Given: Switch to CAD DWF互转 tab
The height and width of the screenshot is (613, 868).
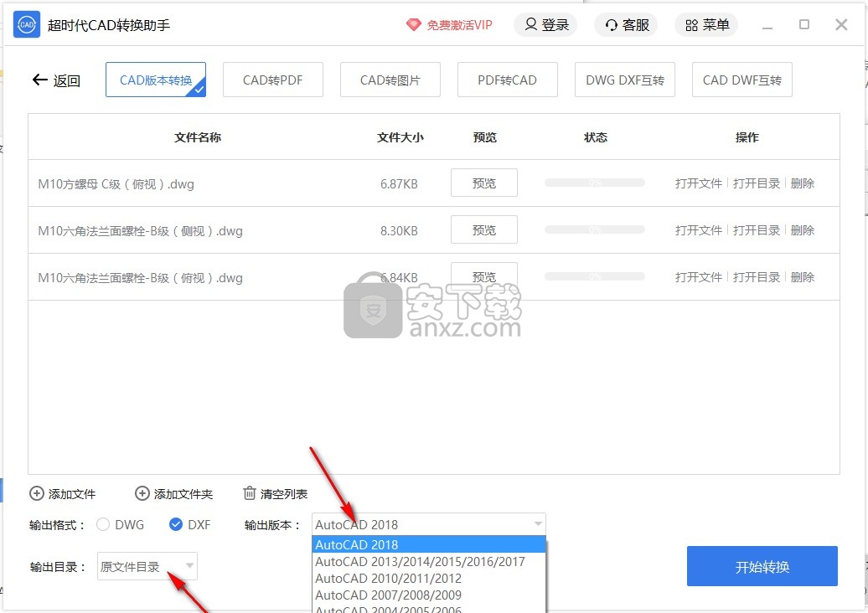Looking at the screenshot, I should click(742, 80).
